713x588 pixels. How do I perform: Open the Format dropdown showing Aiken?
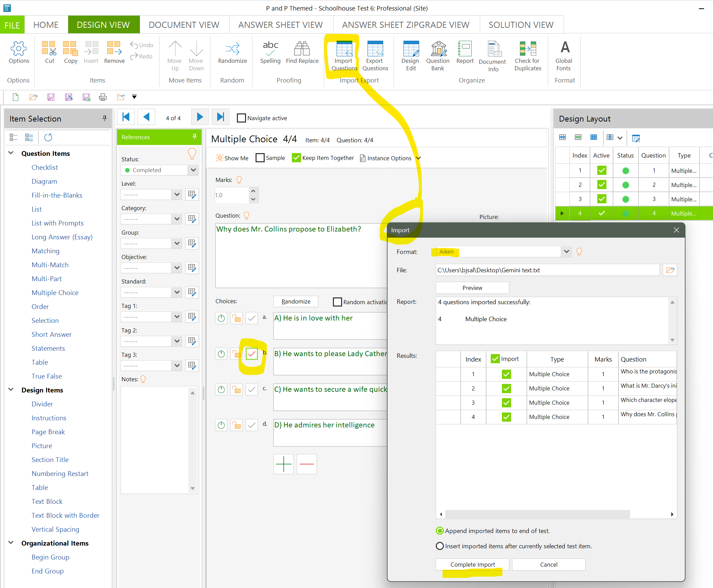tap(566, 252)
